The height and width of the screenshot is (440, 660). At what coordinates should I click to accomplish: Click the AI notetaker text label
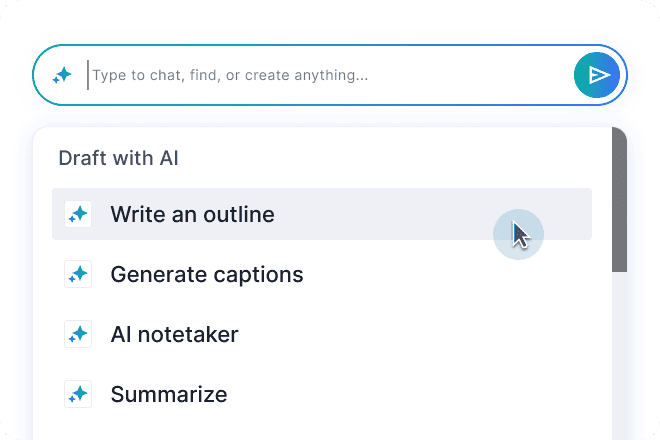(x=174, y=335)
